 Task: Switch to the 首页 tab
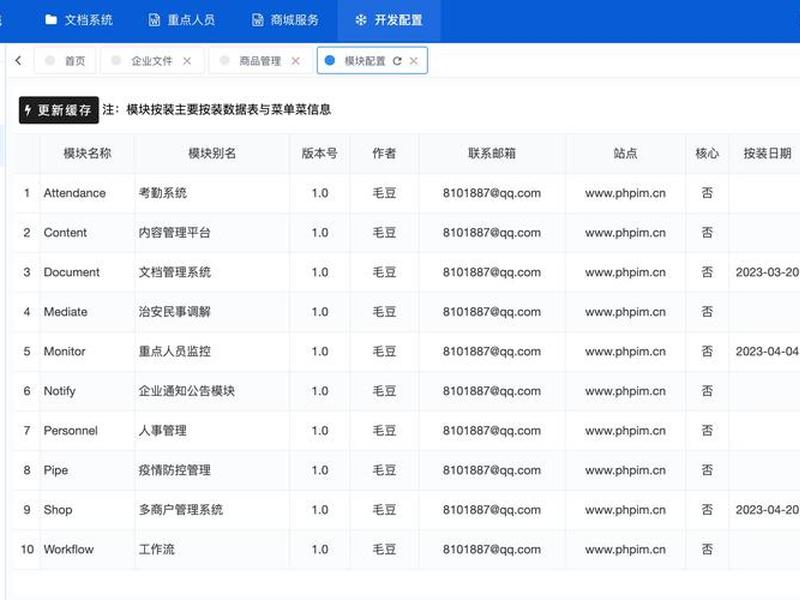(65, 61)
